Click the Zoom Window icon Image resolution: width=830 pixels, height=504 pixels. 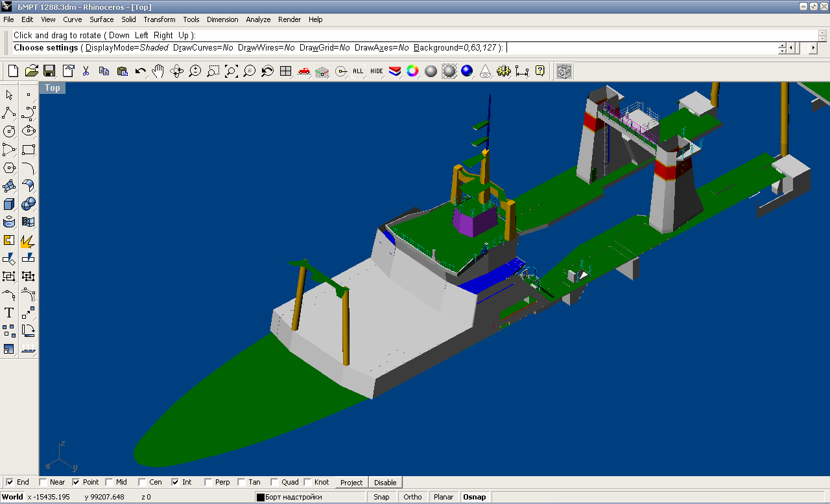[x=213, y=71]
